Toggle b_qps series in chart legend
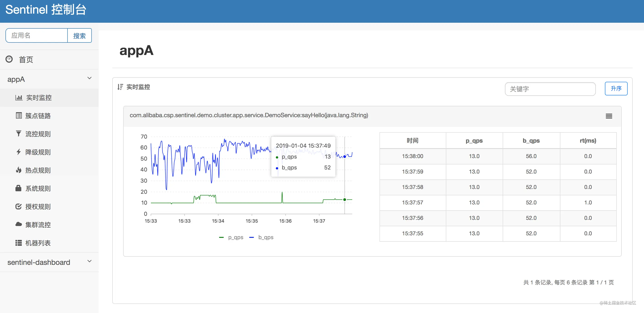644x313 pixels. (x=261, y=237)
